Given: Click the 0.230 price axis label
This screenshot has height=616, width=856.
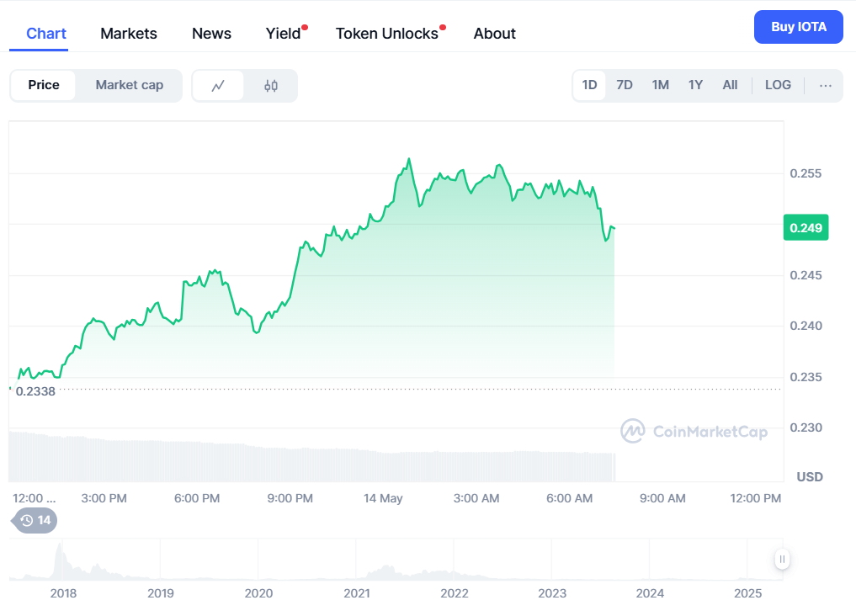Looking at the screenshot, I should click(x=805, y=427).
